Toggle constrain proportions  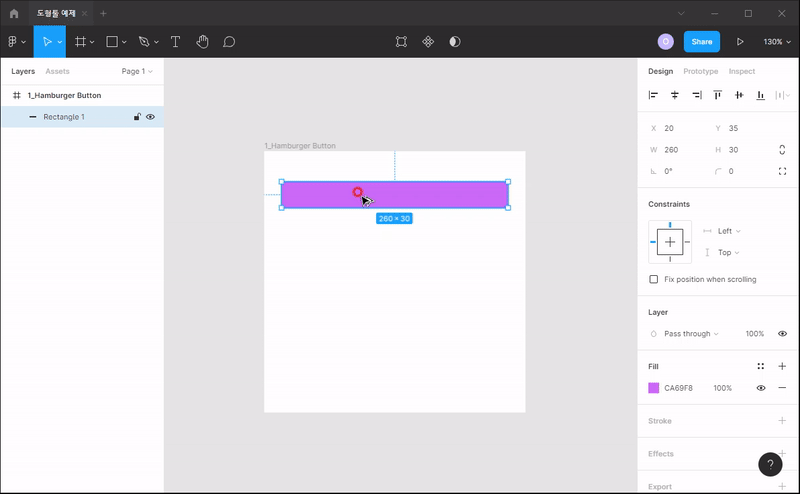point(782,150)
